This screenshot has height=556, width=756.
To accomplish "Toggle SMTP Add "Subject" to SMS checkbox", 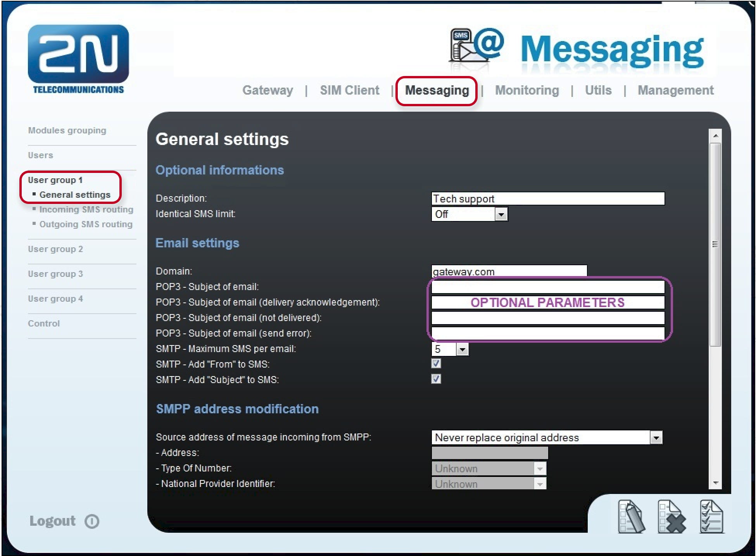I will point(436,379).
